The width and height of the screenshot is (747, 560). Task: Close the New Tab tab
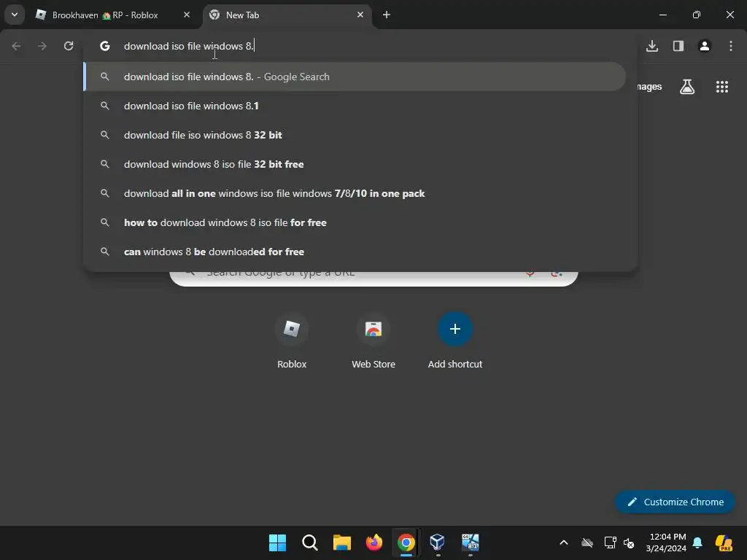tap(360, 15)
